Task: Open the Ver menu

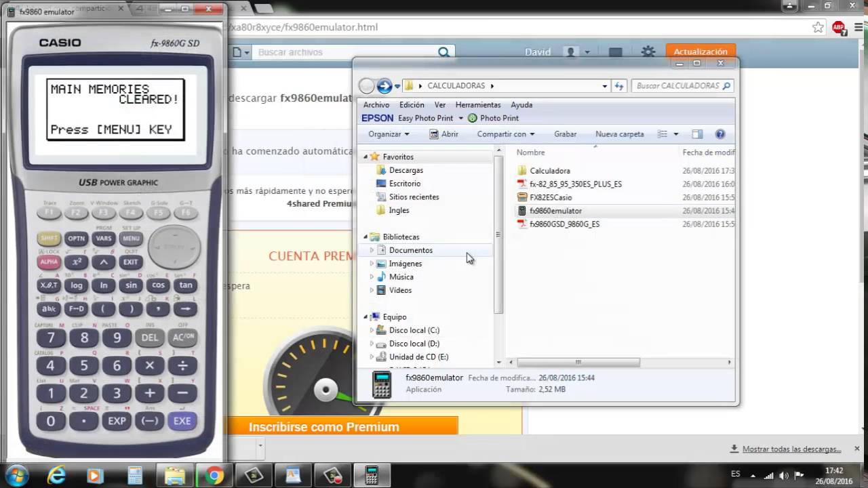Action: [440, 105]
